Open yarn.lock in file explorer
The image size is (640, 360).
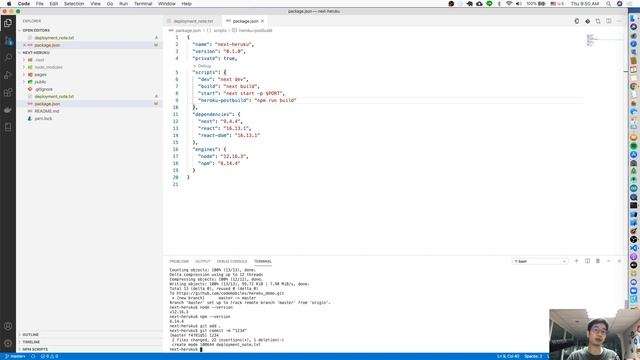[43, 119]
